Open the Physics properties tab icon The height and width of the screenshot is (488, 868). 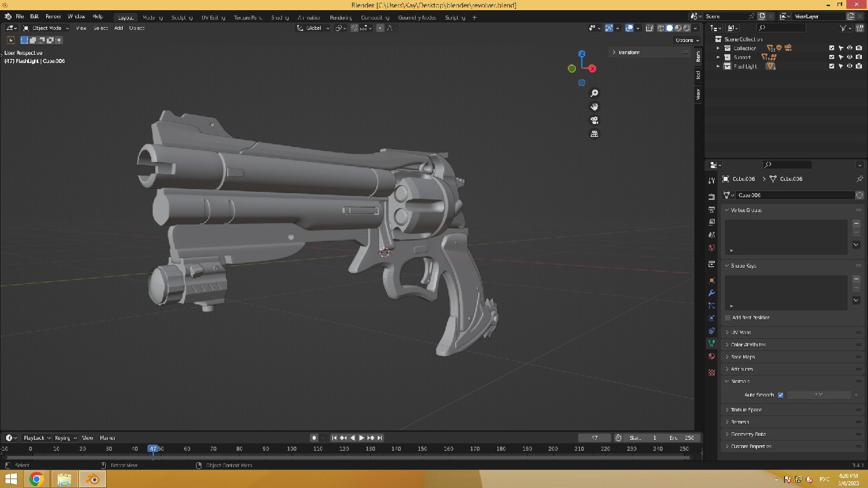pyautogui.click(x=711, y=318)
